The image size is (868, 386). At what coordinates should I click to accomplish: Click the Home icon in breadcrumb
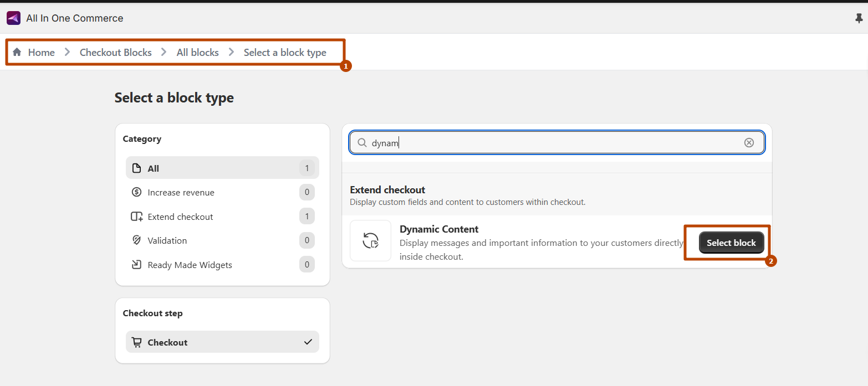click(x=17, y=52)
